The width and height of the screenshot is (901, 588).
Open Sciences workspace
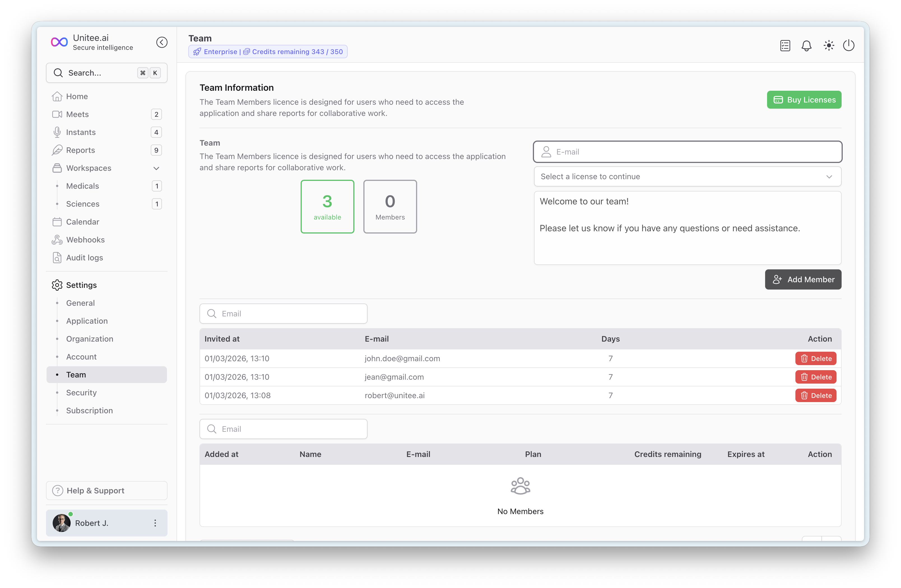click(x=106, y=204)
